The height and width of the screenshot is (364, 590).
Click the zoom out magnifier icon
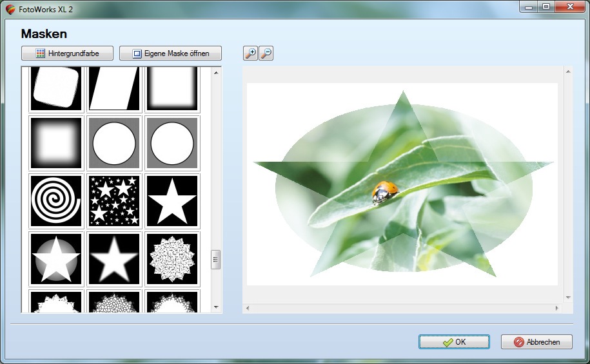pos(266,53)
